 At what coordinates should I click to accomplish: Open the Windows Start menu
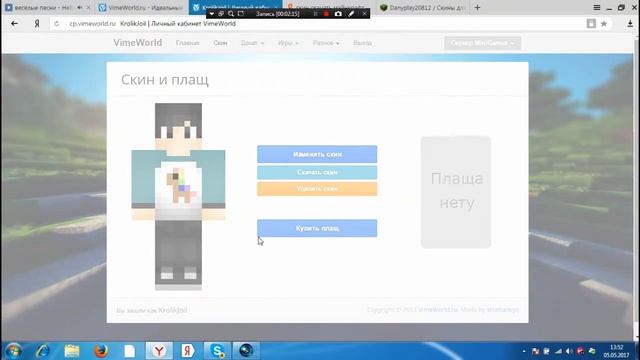pos(13,351)
